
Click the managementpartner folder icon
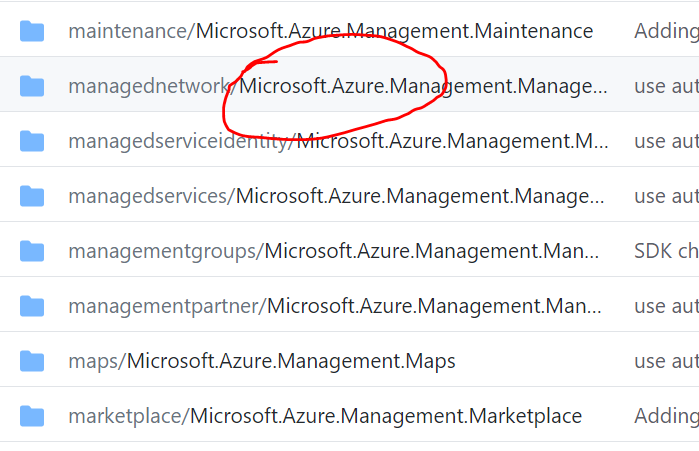pos(32,306)
